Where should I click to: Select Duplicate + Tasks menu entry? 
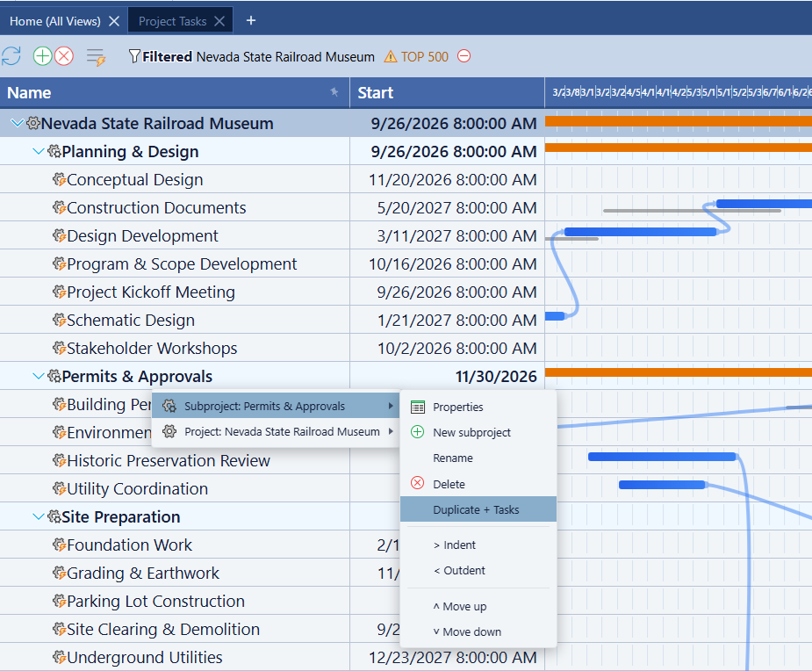coord(478,509)
